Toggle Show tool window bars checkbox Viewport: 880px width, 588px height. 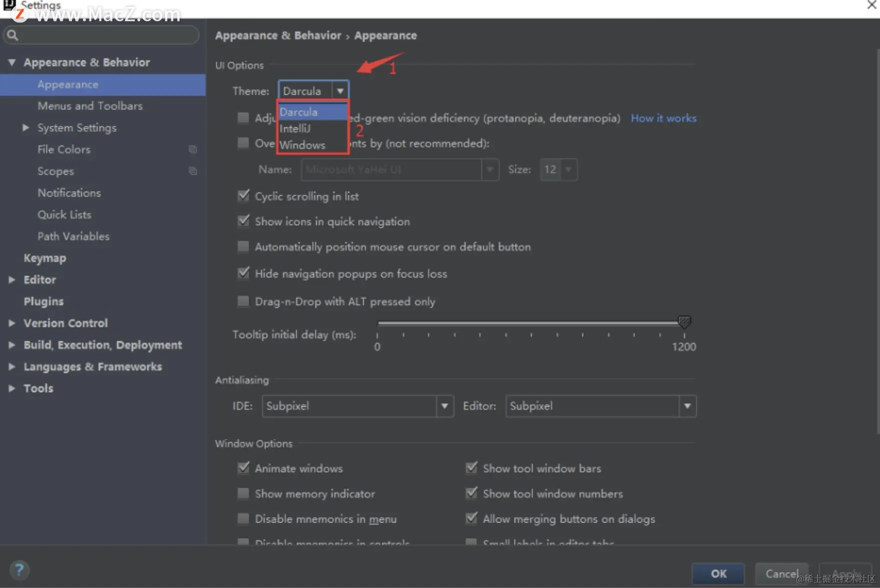pos(471,468)
